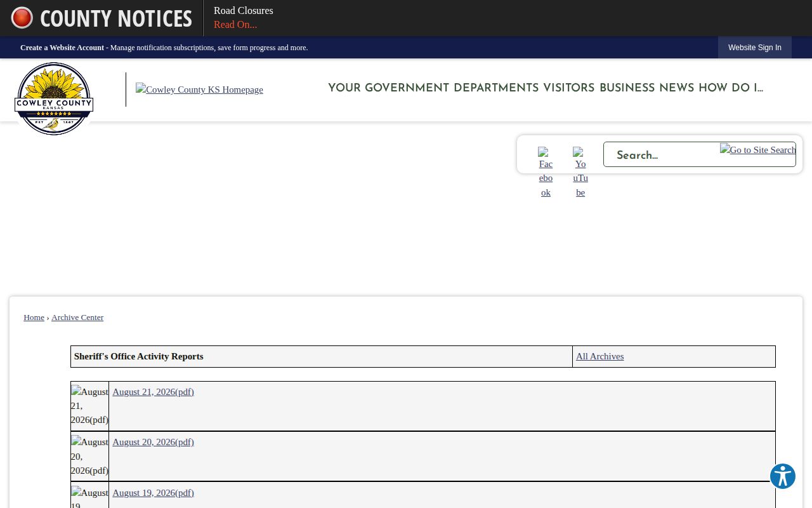Open the Business menu
This screenshot has width=812, height=508.
click(627, 88)
